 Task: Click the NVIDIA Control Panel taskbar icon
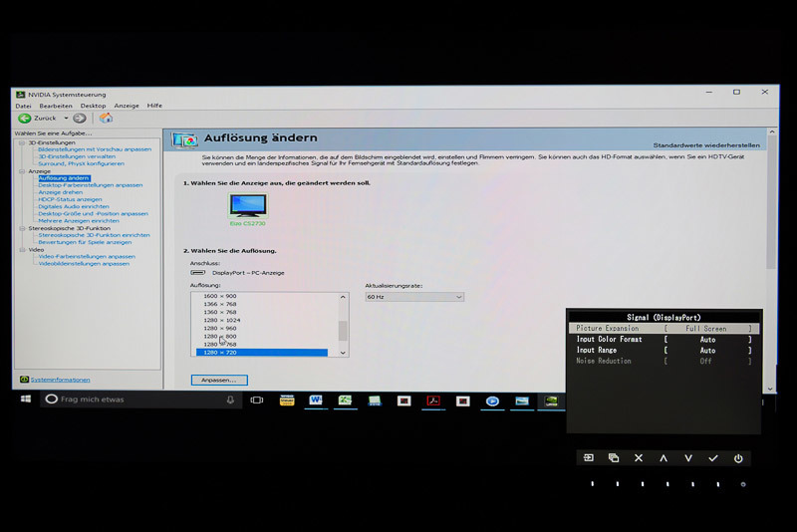tap(551, 401)
